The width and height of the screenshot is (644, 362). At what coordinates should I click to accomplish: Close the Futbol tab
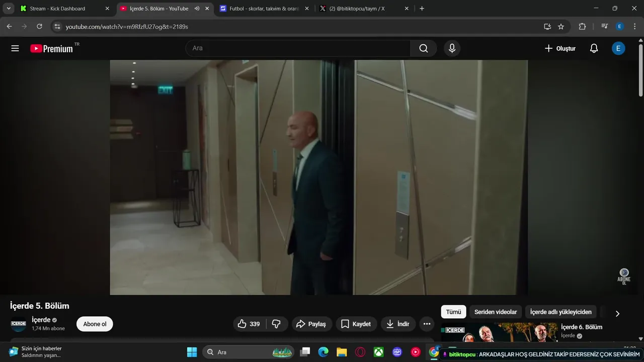[307, 9]
